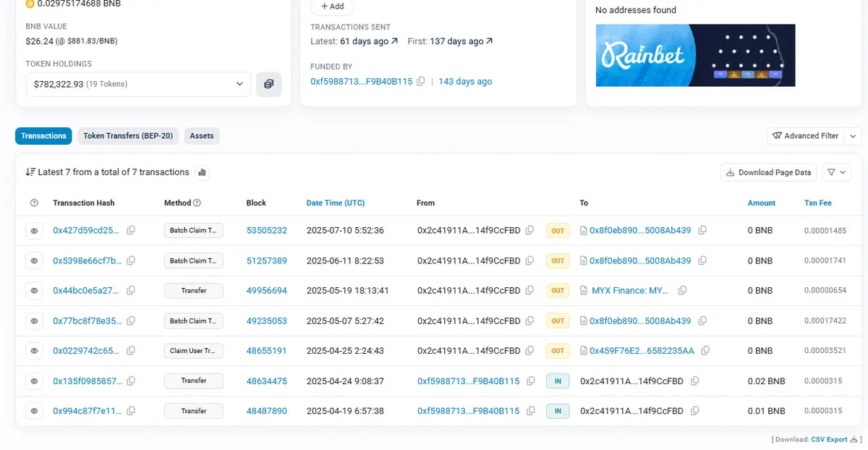Click Transfer method badge for block 48634475
This screenshot has width=868, height=450.
click(194, 381)
